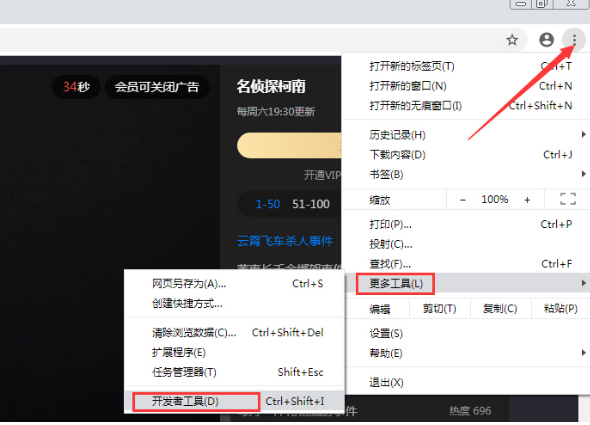The width and height of the screenshot is (590, 425).
Task: Open 下载内容(D) from menu
Action: 467,155
